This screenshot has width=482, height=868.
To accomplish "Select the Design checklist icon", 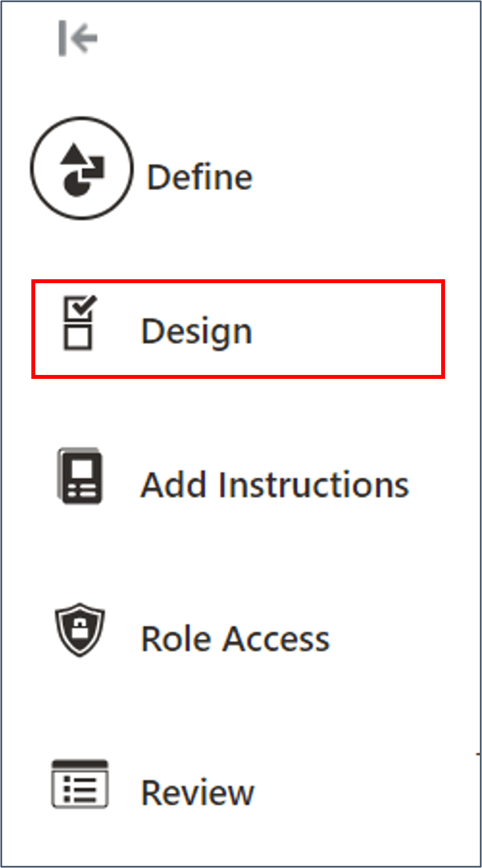I will point(78,322).
